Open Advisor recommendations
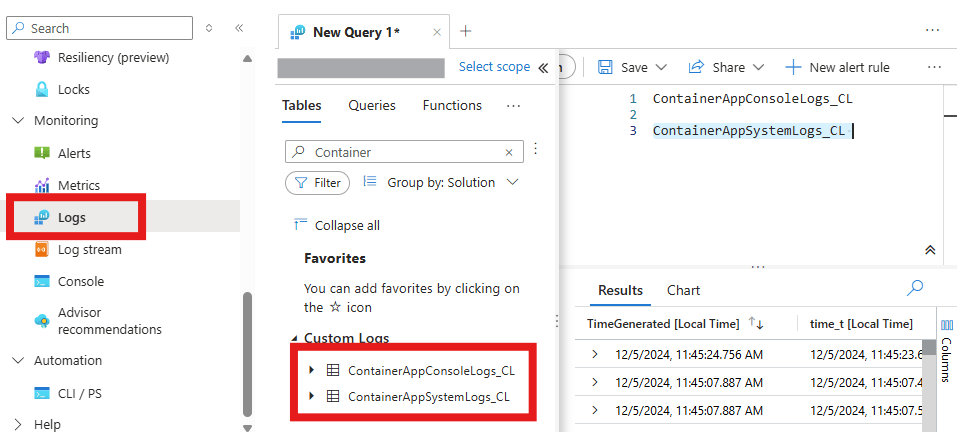962x432 pixels. (x=110, y=321)
